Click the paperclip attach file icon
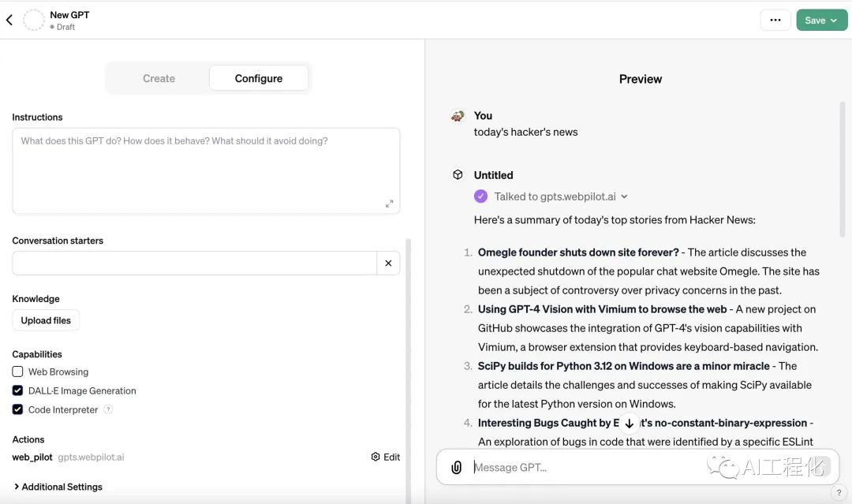Screen dimensions: 852x504 (x=456, y=468)
